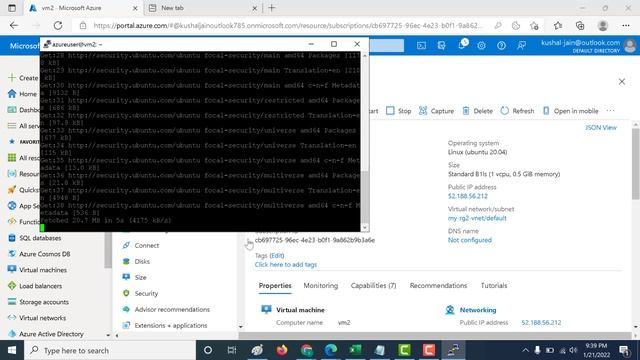Click the VM blade vertical scrollbar
The image size is (640, 360).
[x=636, y=163]
